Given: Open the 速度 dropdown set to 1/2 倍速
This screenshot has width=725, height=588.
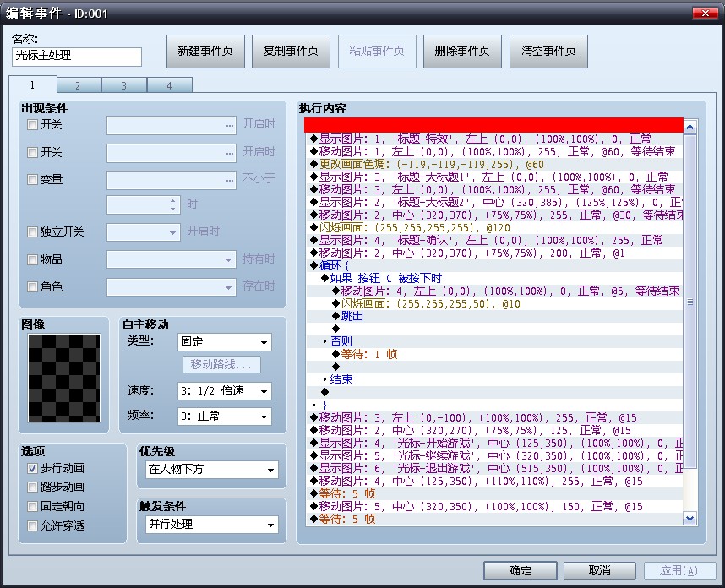Looking at the screenshot, I should coord(225,391).
